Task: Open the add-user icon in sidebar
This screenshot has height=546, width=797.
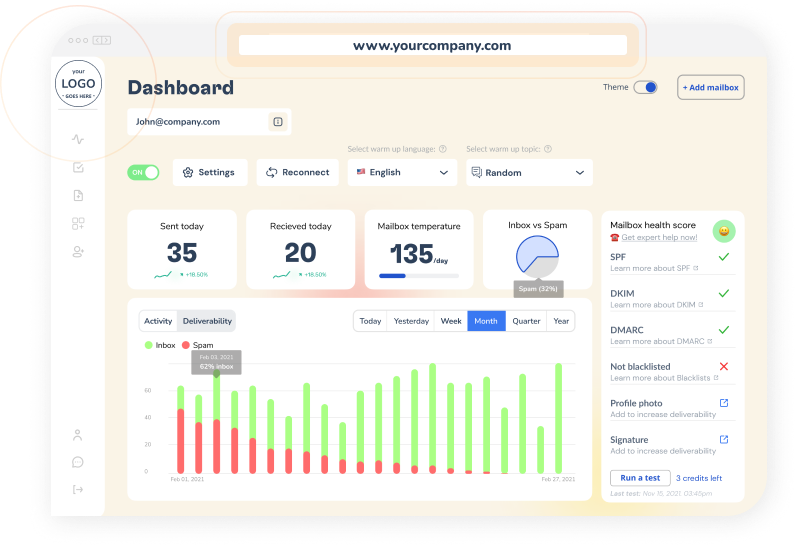Action: (78, 252)
